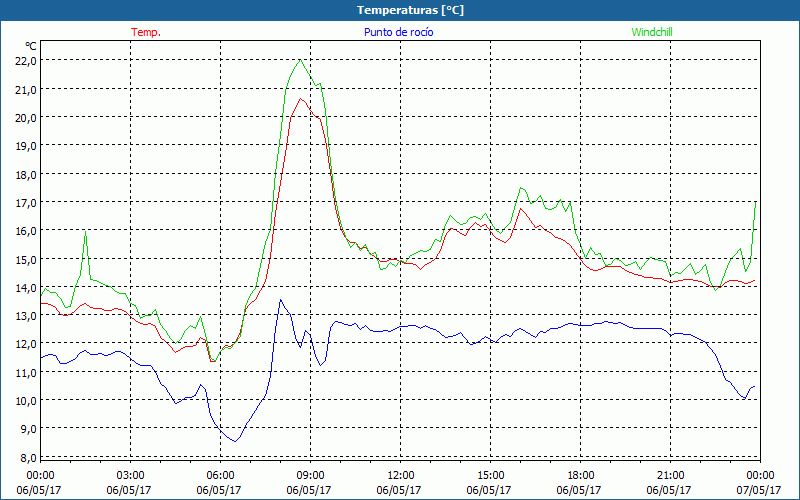
Task: Click the '06:00' time label
Action: point(220,475)
